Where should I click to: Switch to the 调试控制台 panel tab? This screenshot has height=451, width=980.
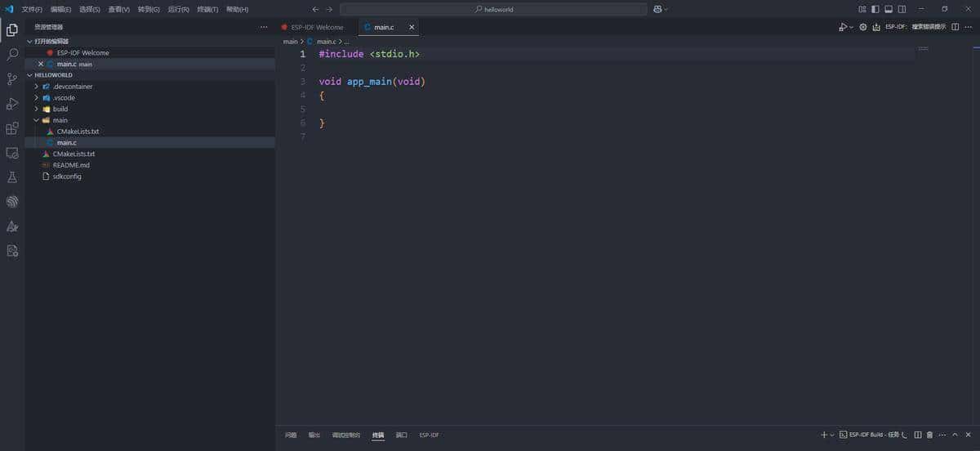(x=346, y=435)
